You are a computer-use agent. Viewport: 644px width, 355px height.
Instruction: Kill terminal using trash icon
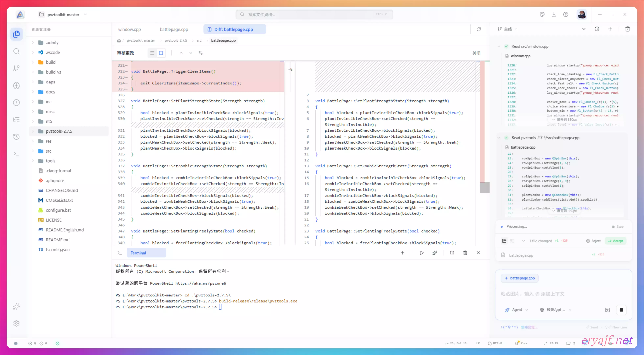[x=465, y=253]
